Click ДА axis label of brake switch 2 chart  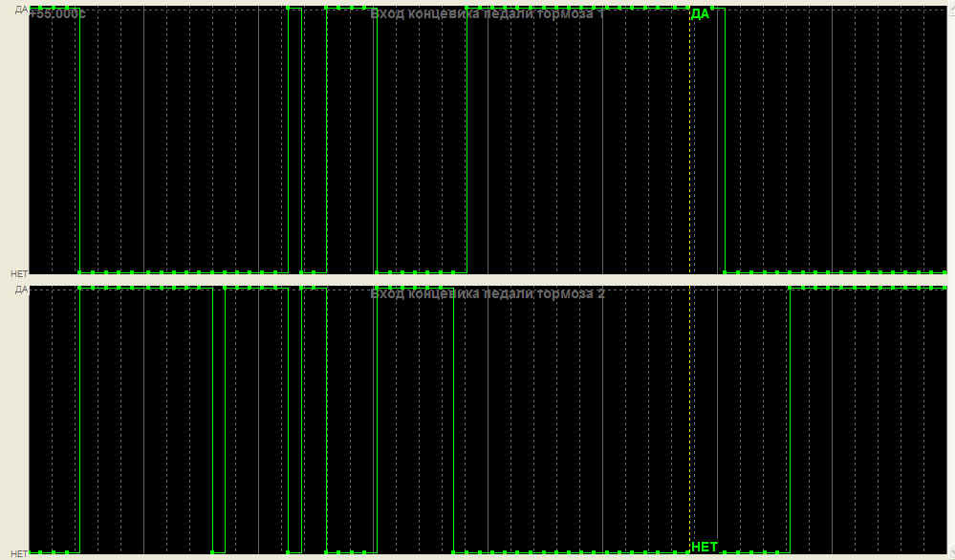pos(20,289)
